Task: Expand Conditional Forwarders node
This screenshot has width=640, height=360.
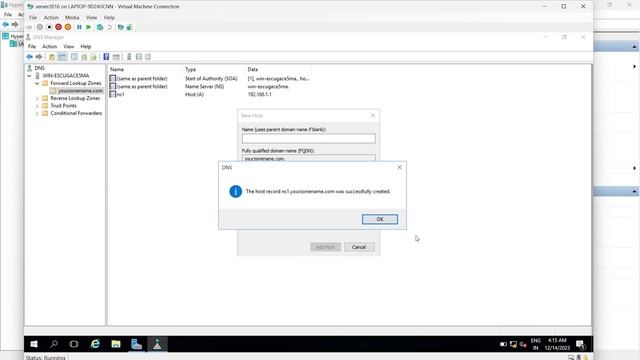Action: click(x=37, y=113)
